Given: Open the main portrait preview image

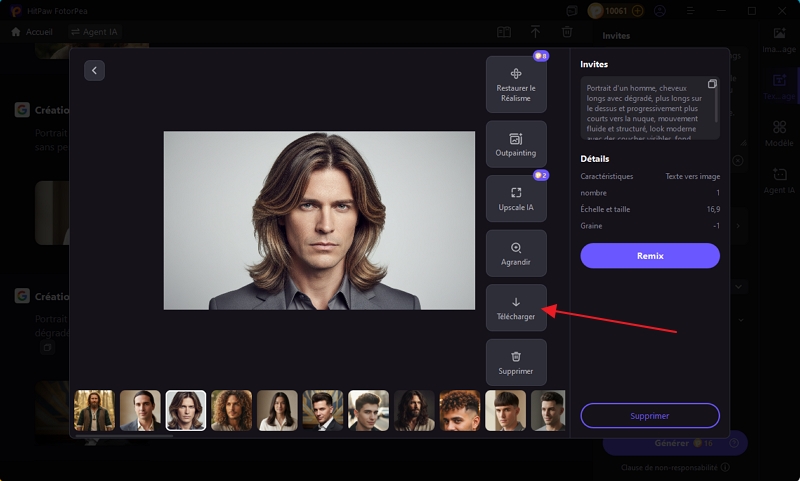Looking at the screenshot, I should tap(319, 220).
